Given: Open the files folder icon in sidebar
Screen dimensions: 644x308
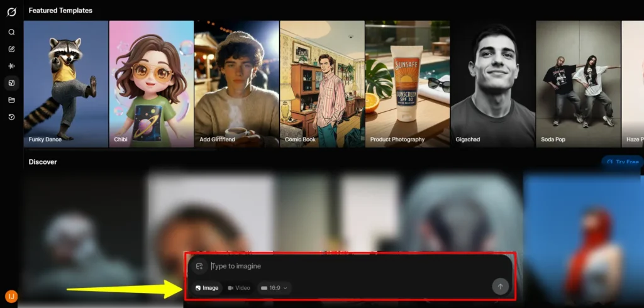Looking at the screenshot, I should [x=11, y=100].
